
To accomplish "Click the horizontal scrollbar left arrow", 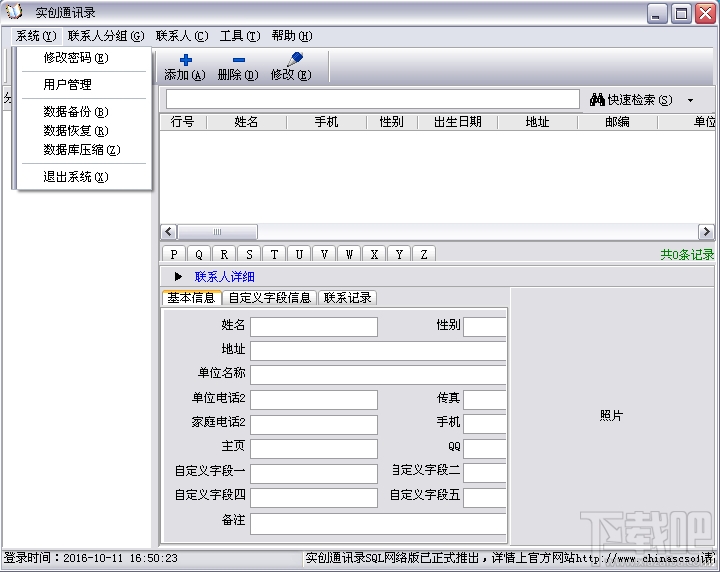I will pyautogui.click(x=169, y=231).
